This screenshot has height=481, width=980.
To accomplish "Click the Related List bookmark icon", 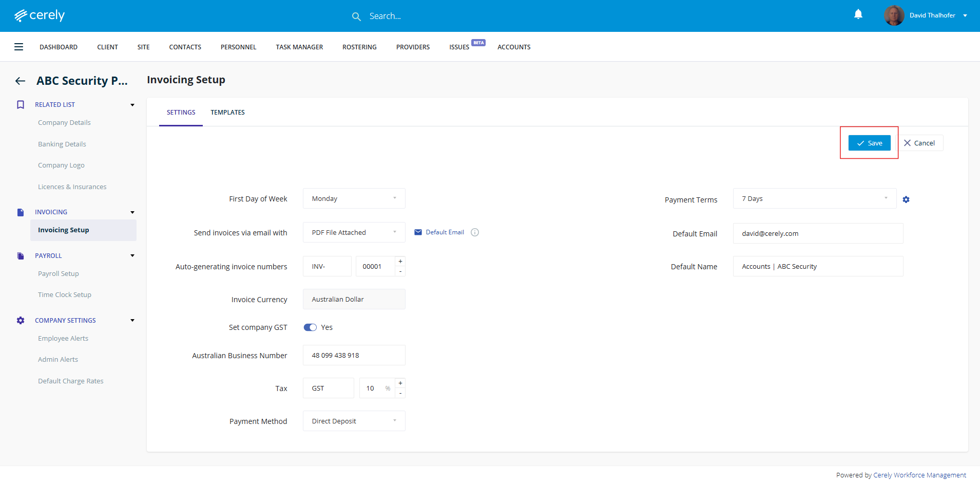I will click(x=21, y=104).
